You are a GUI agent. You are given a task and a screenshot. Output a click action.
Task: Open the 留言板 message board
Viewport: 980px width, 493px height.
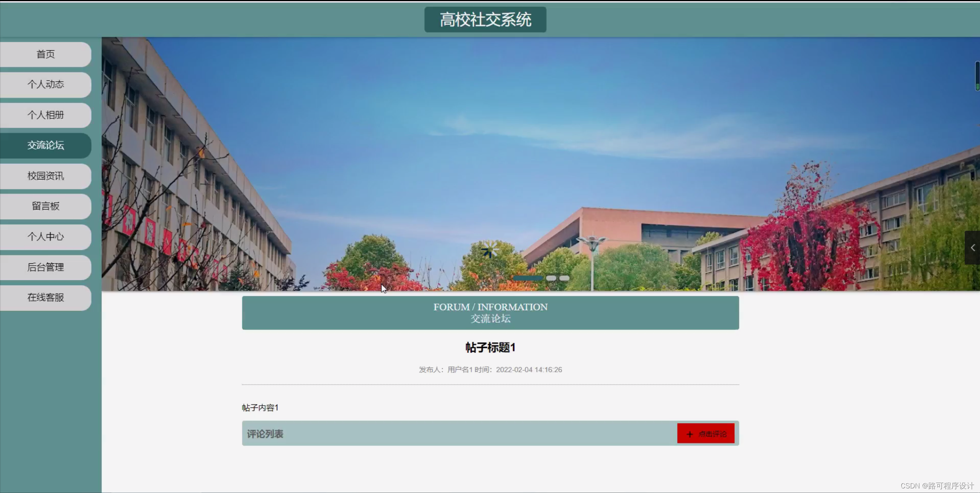pos(46,206)
